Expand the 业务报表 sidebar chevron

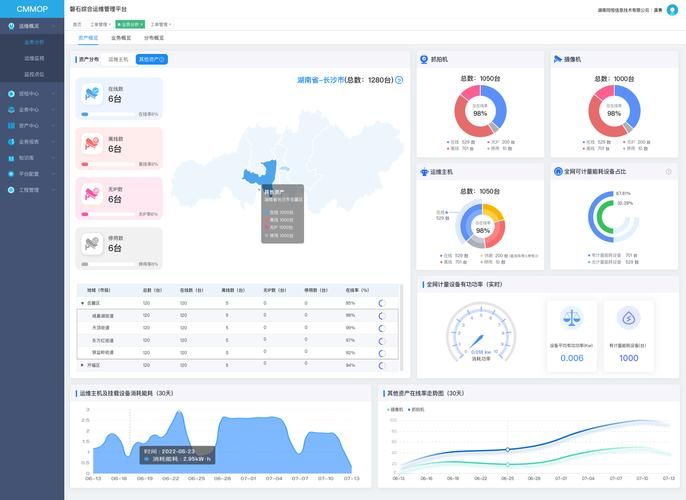point(53,142)
